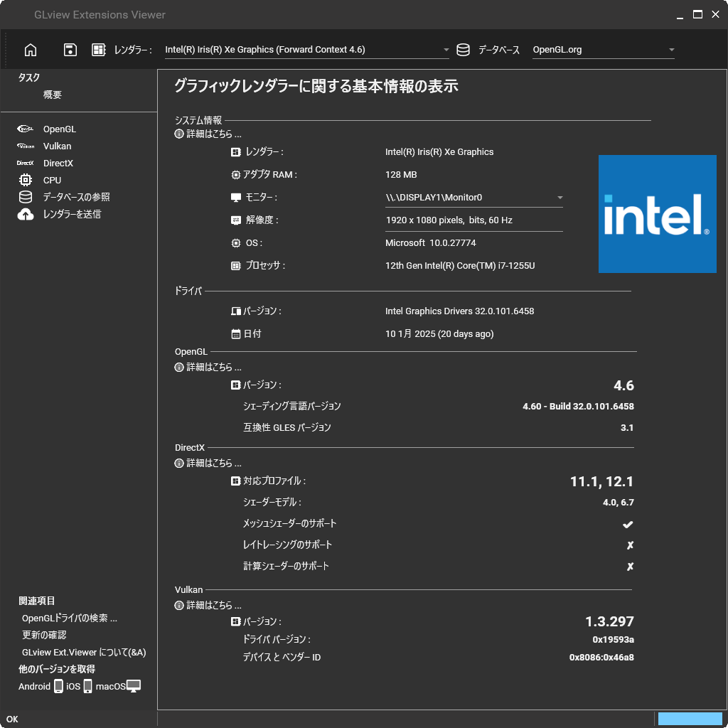Click the renderer grid icon in the toolbar
This screenshot has height=728, width=728.
coord(98,50)
